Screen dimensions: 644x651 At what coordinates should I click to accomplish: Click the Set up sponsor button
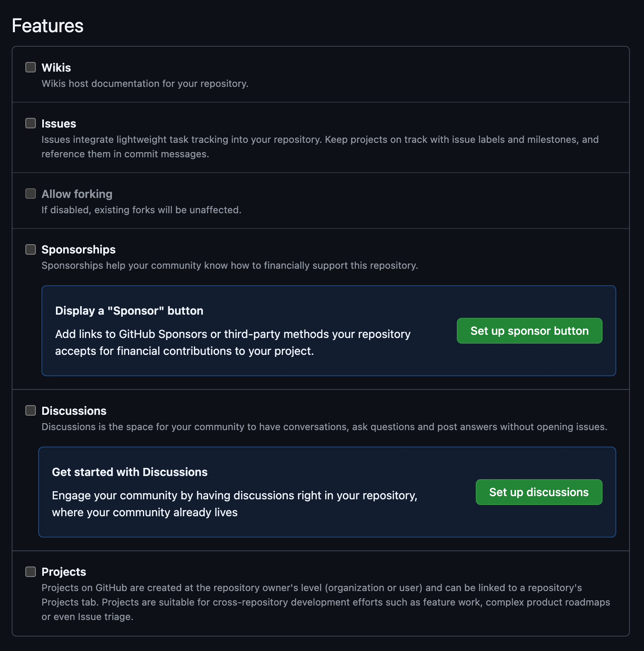coord(529,331)
